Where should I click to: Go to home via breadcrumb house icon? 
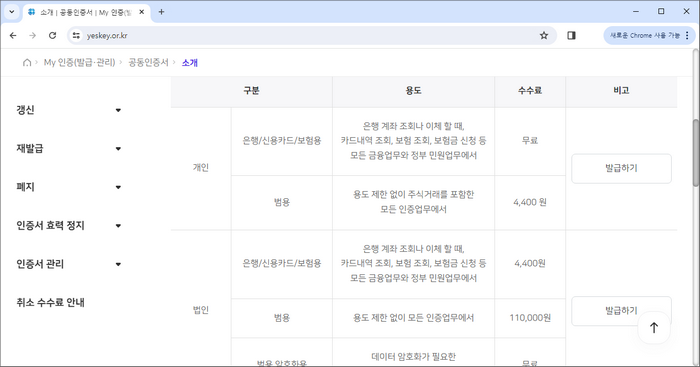coord(27,63)
